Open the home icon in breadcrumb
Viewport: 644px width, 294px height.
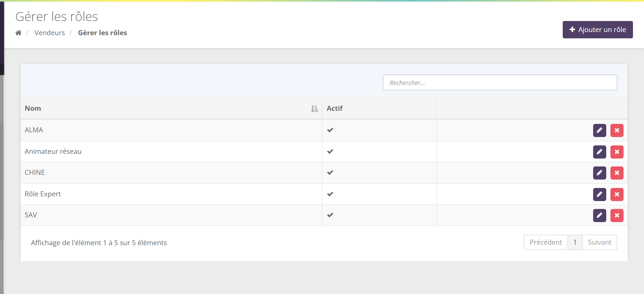(18, 33)
